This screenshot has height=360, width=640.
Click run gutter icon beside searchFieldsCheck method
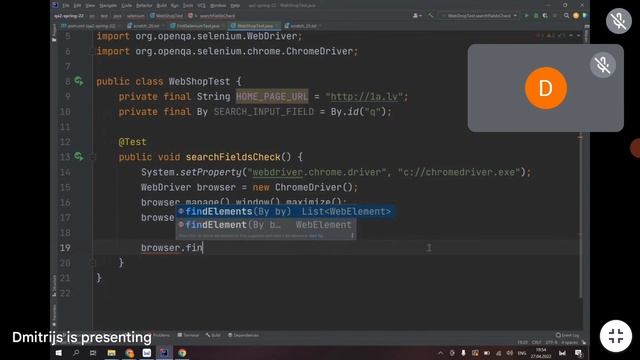point(78,157)
